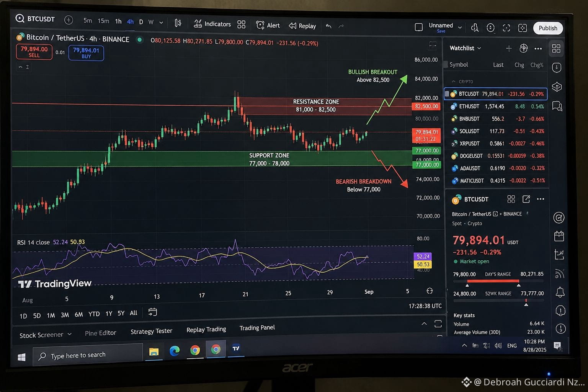Image resolution: width=588 pixels, height=392 pixels.
Task: Switch the chart to the 5m timeframe
Action: pyautogui.click(x=88, y=21)
